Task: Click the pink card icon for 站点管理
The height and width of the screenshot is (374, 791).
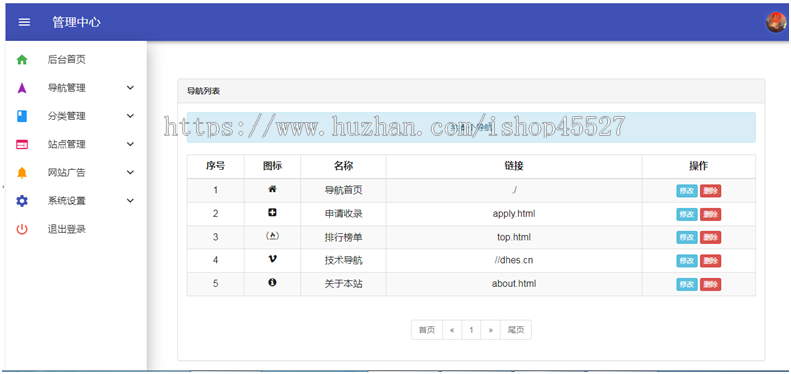Action: point(22,144)
